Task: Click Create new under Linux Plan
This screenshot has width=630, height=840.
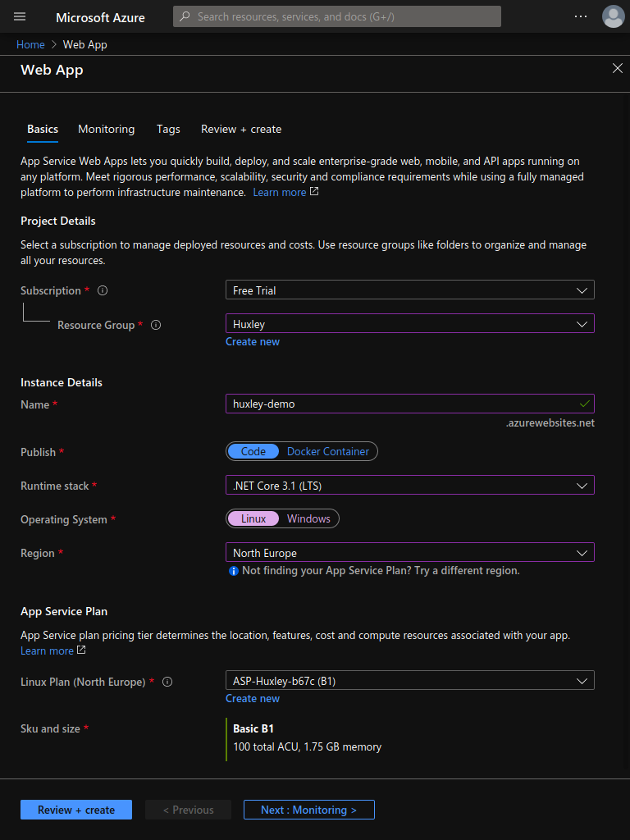Action: click(253, 699)
